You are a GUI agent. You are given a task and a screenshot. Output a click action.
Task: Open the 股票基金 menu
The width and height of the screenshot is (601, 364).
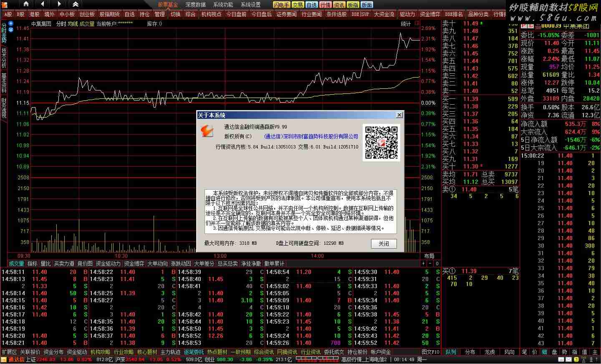pyautogui.click(x=168, y=5)
